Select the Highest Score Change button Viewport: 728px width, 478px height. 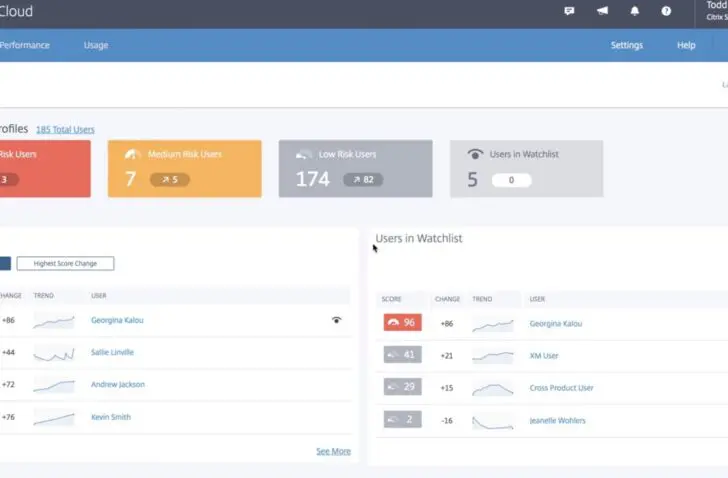[x=65, y=264]
